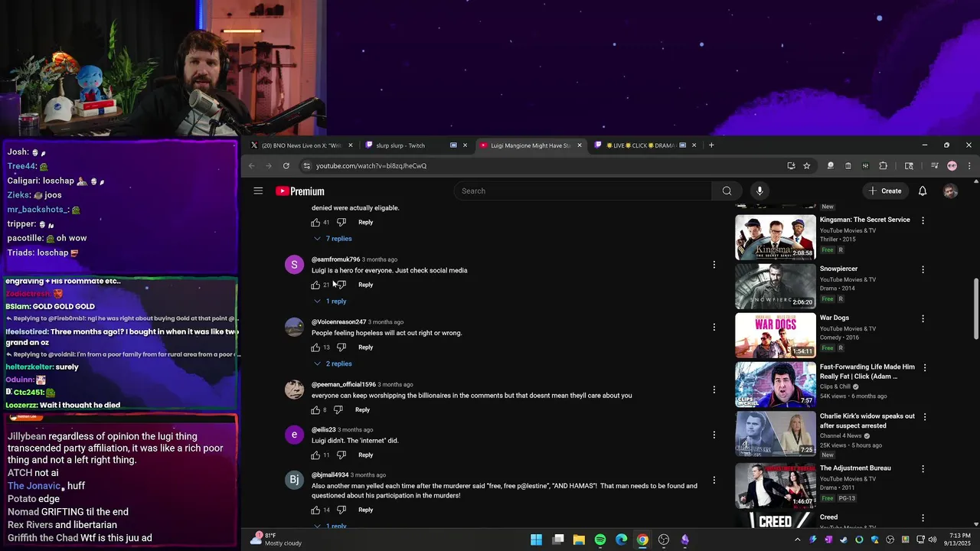This screenshot has width=980, height=551.
Task: Open Kingsman: The Secret Service thumbnail
Action: [776, 237]
